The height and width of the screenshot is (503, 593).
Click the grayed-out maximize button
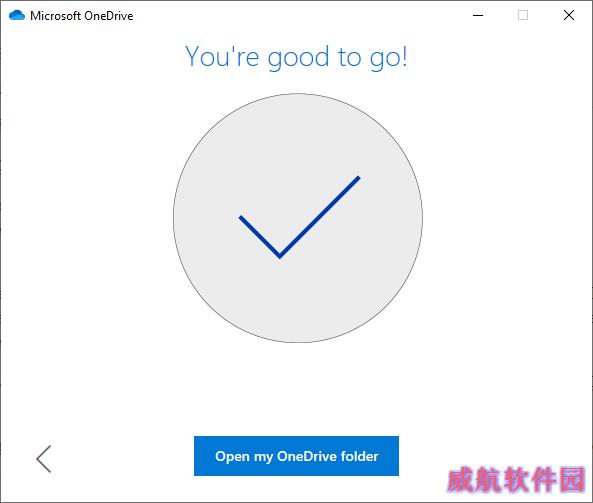coord(523,16)
